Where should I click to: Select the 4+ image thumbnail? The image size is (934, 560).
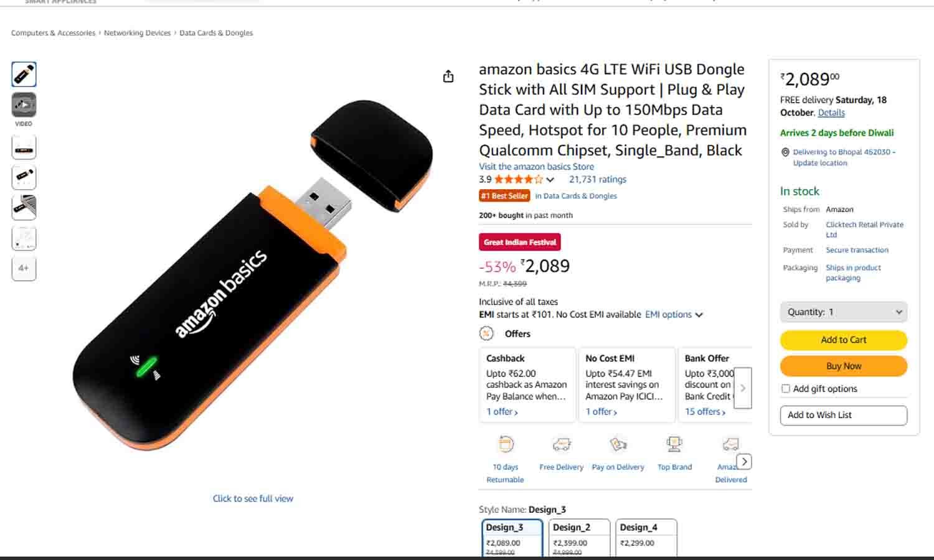pos(24,268)
